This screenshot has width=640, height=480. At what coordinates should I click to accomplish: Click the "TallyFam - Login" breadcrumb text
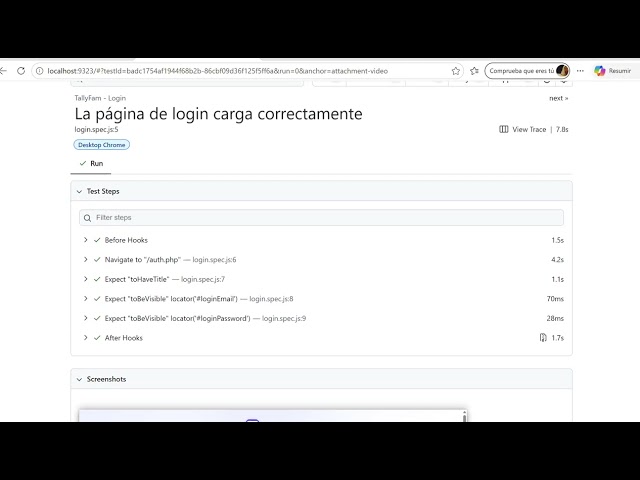click(x=100, y=98)
